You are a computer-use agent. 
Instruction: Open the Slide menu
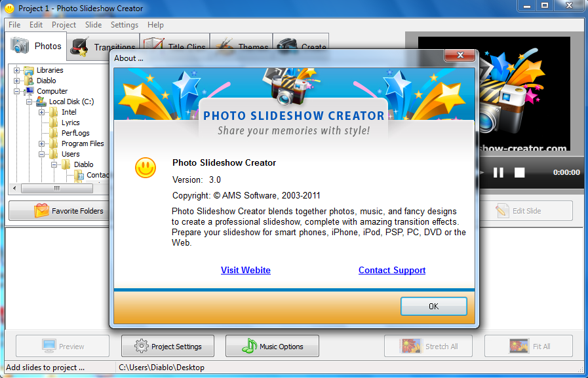click(x=93, y=25)
